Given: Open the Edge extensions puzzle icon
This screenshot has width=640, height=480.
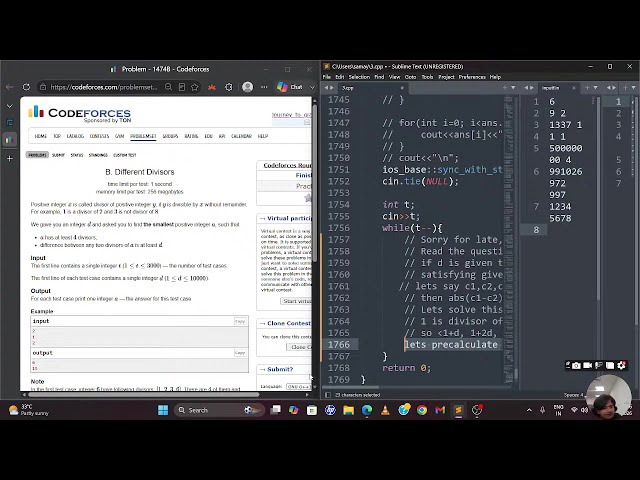Looking at the screenshot, I should 229,87.
